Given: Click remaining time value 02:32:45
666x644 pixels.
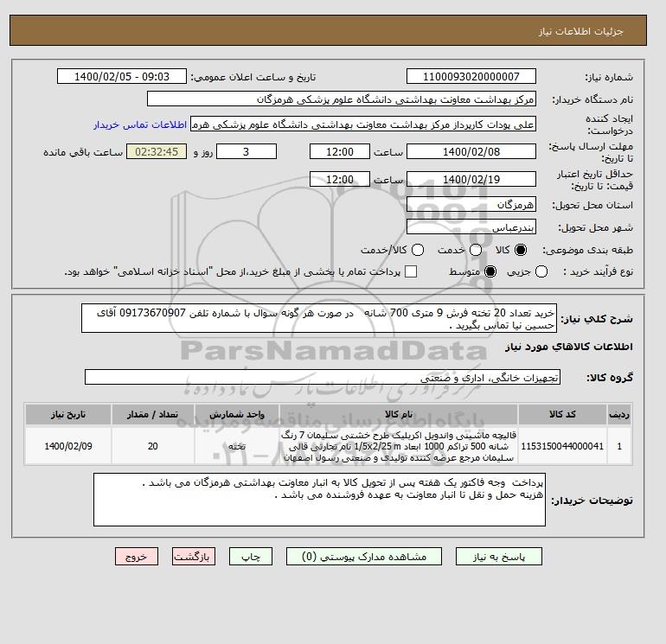Looking at the screenshot, I should tap(157, 151).
